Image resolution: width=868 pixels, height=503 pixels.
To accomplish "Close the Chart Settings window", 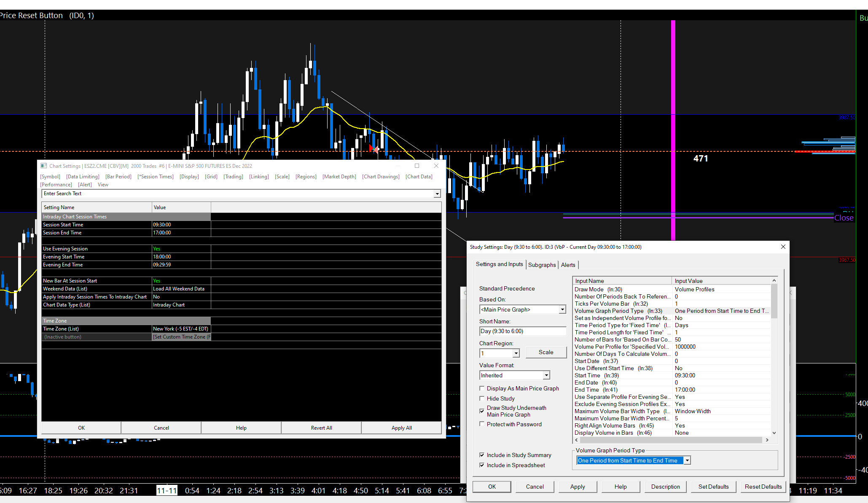I will (436, 166).
